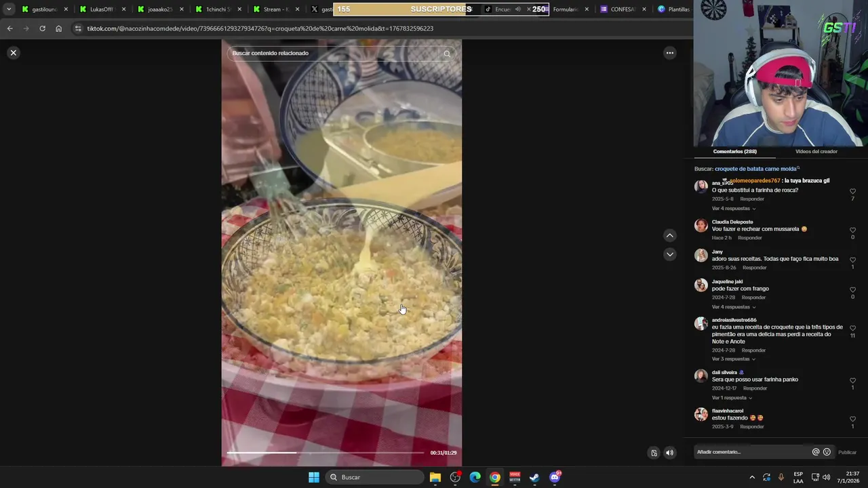868x488 pixels.
Task: Open the Windows Start menu
Action: (x=314, y=477)
